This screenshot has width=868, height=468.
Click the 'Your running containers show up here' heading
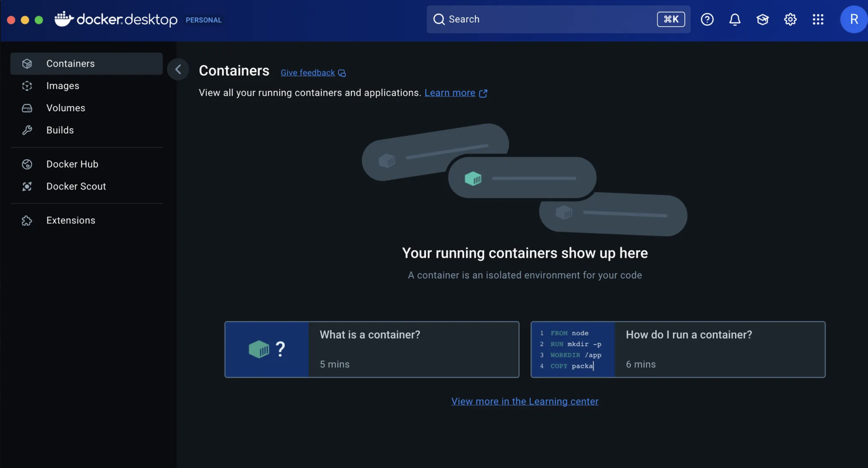(525, 253)
